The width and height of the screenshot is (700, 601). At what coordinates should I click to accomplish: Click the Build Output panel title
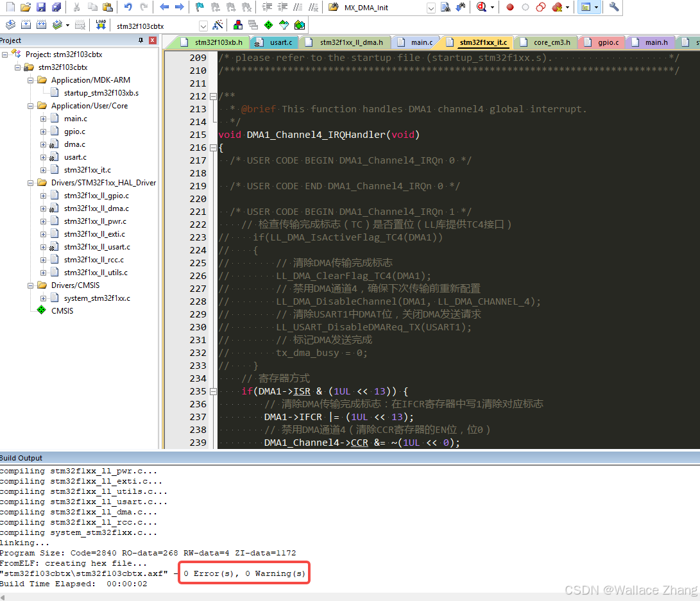pyautogui.click(x=21, y=458)
